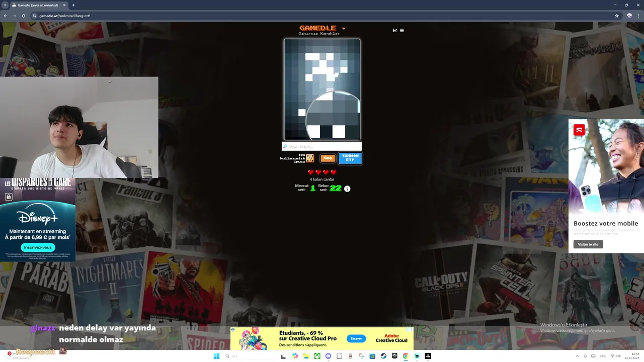
Task: View site information icon in address bar
Action: point(35,16)
